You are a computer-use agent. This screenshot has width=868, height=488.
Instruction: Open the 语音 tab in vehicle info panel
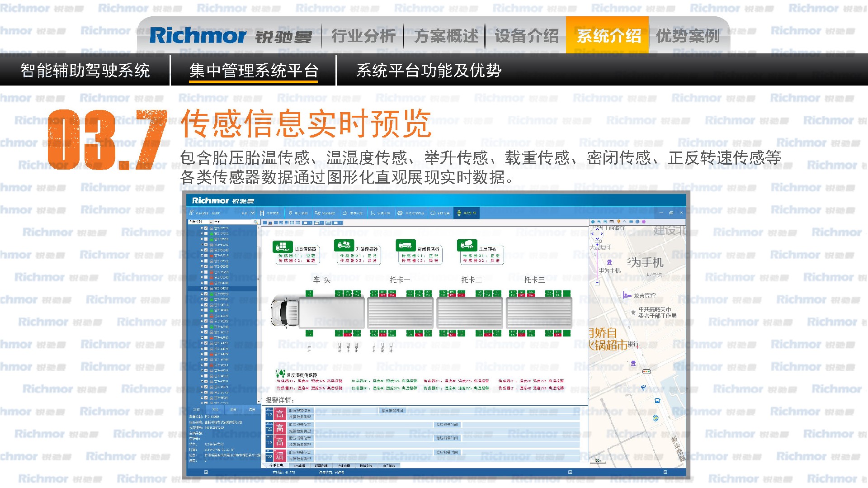[252, 410]
